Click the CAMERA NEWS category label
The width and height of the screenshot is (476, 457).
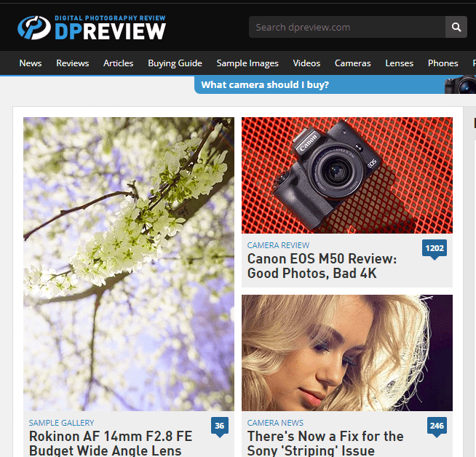pos(275,423)
